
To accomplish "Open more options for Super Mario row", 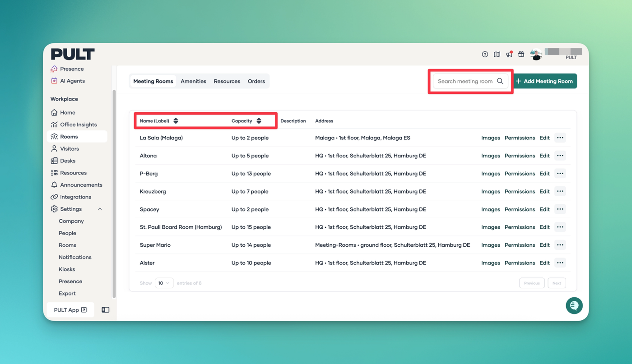I will click(x=560, y=245).
